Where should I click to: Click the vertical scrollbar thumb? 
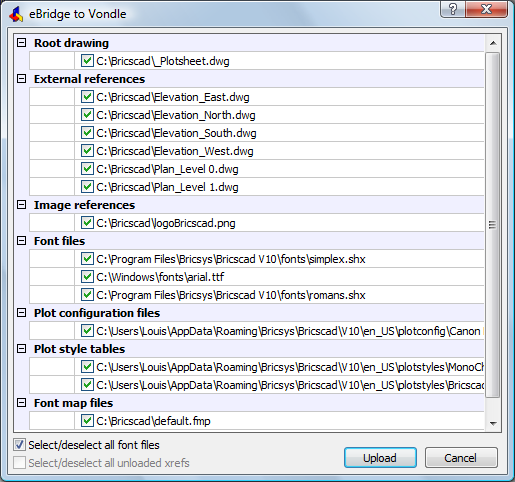[493, 225]
